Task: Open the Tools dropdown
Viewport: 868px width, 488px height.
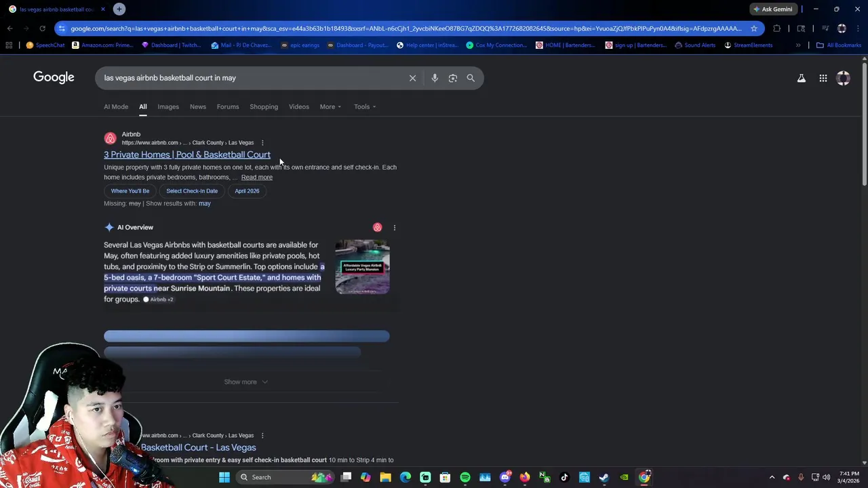Action: [365, 106]
